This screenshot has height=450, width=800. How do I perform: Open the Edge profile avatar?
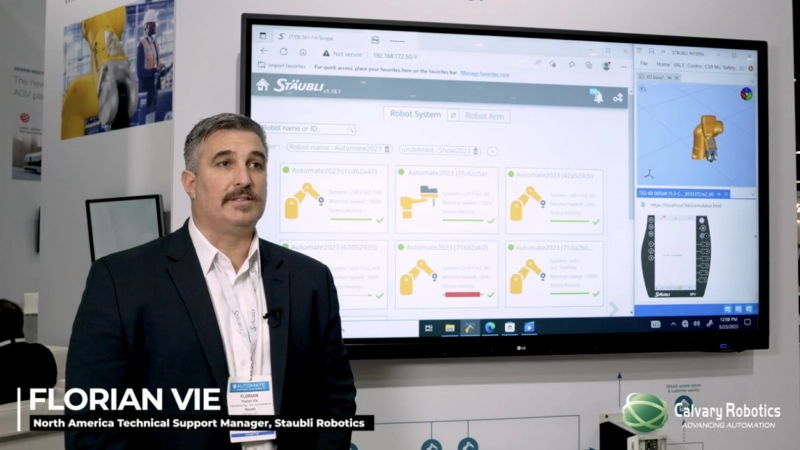tap(606, 66)
